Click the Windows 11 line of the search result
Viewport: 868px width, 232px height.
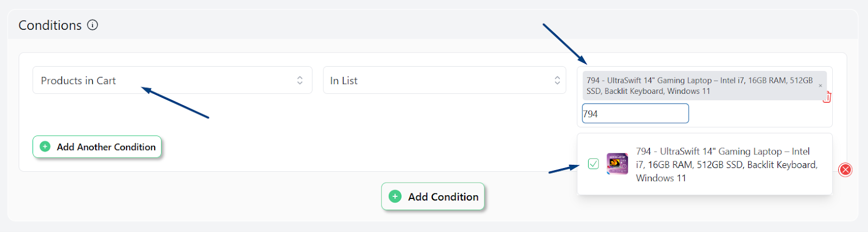click(661, 178)
